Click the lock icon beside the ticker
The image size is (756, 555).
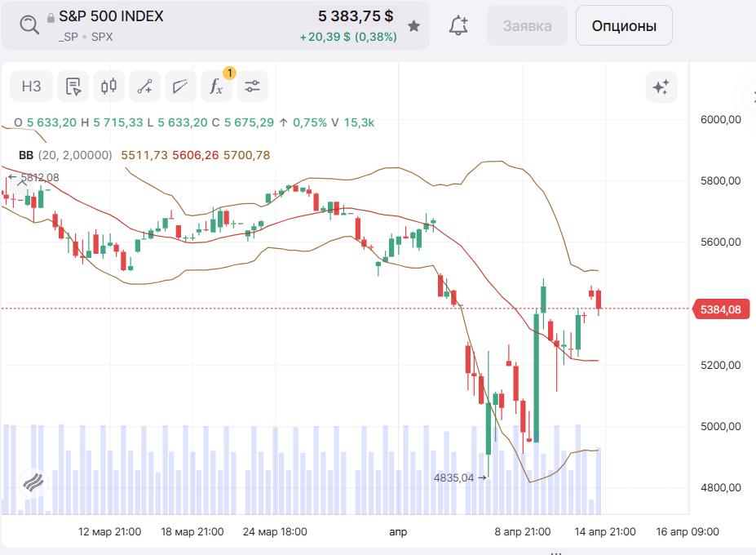51,18
